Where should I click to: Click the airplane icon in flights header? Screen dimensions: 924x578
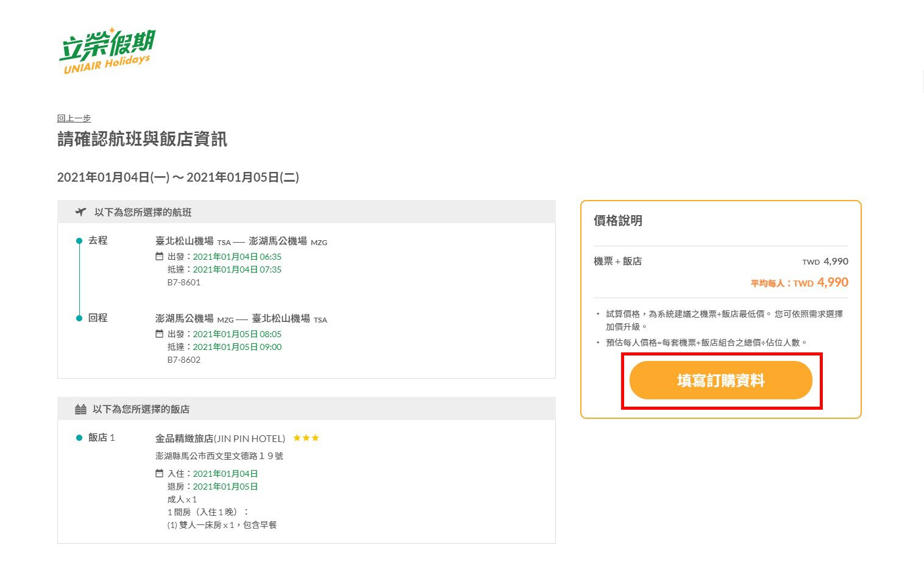click(80, 212)
